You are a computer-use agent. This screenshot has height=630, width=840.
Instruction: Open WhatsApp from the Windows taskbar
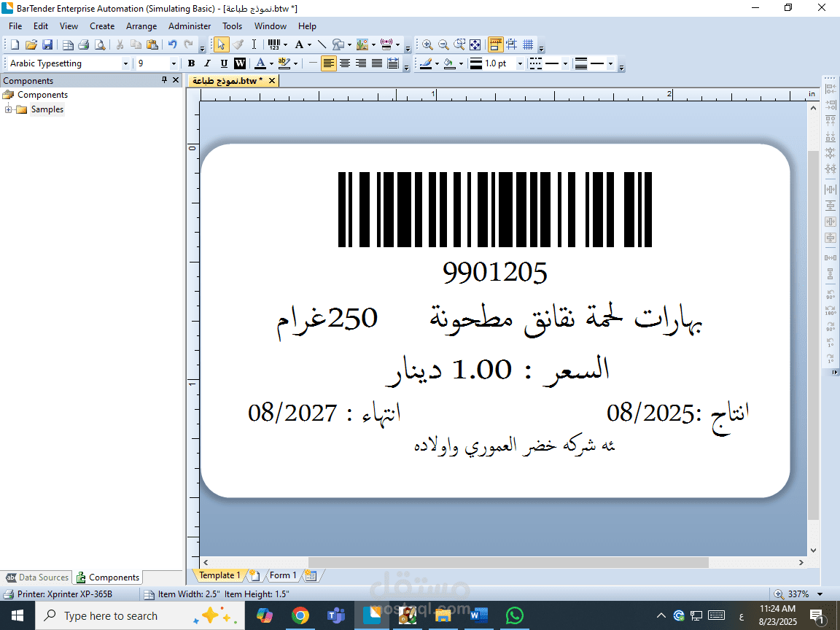coord(514,615)
